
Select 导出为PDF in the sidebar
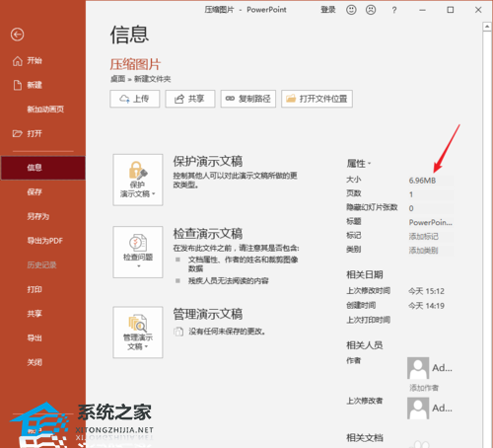click(44, 241)
